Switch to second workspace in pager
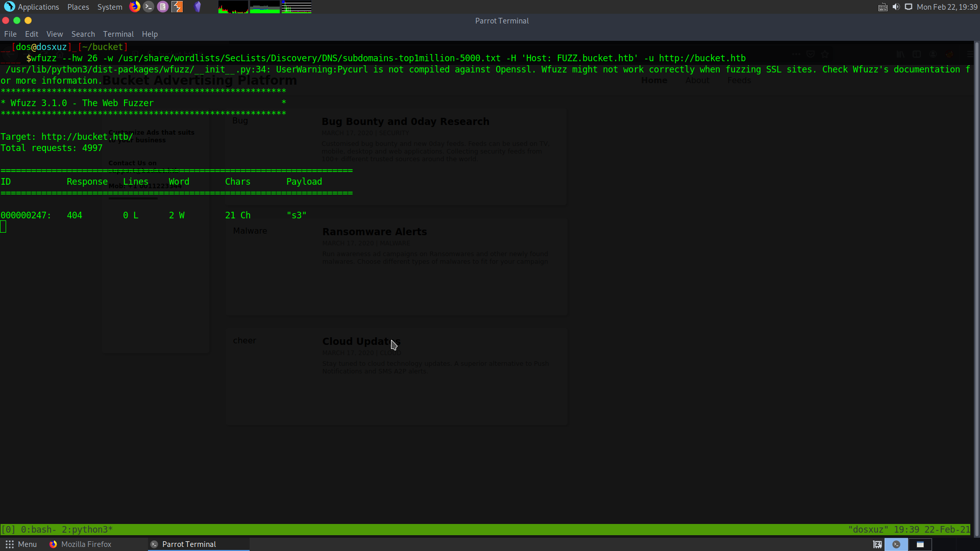 coord(920,544)
